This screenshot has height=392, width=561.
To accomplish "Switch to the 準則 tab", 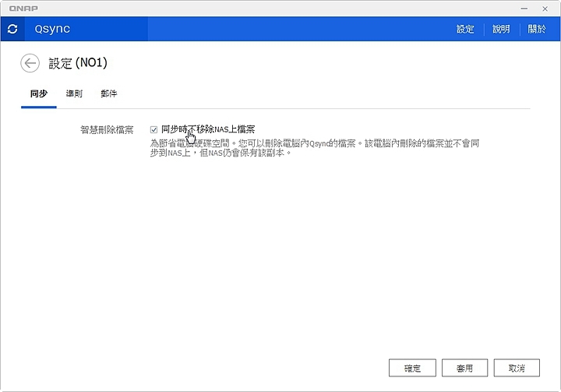I will 74,94.
